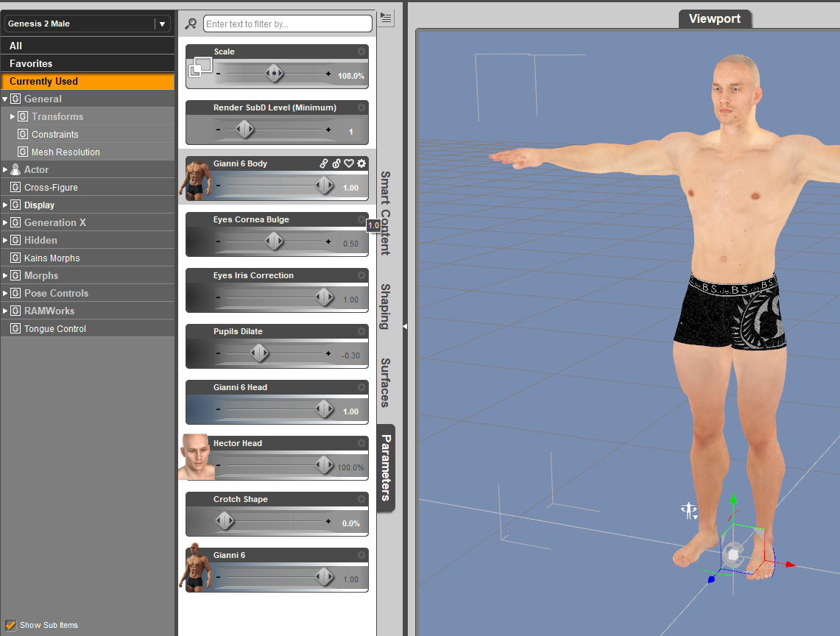This screenshot has height=636, width=840.
Task: Click the universal manipulator center cube
Action: pyautogui.click(x=733, y=554)
